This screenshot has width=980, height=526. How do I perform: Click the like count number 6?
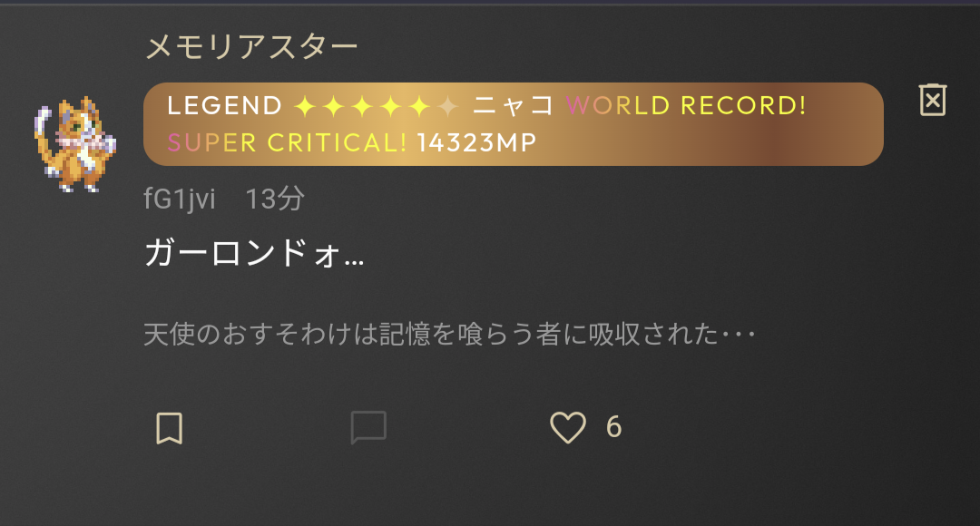coord(613,427)
